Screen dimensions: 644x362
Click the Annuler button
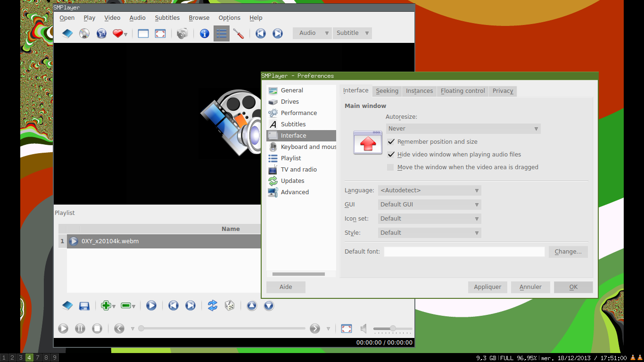(x=530, y=287)
